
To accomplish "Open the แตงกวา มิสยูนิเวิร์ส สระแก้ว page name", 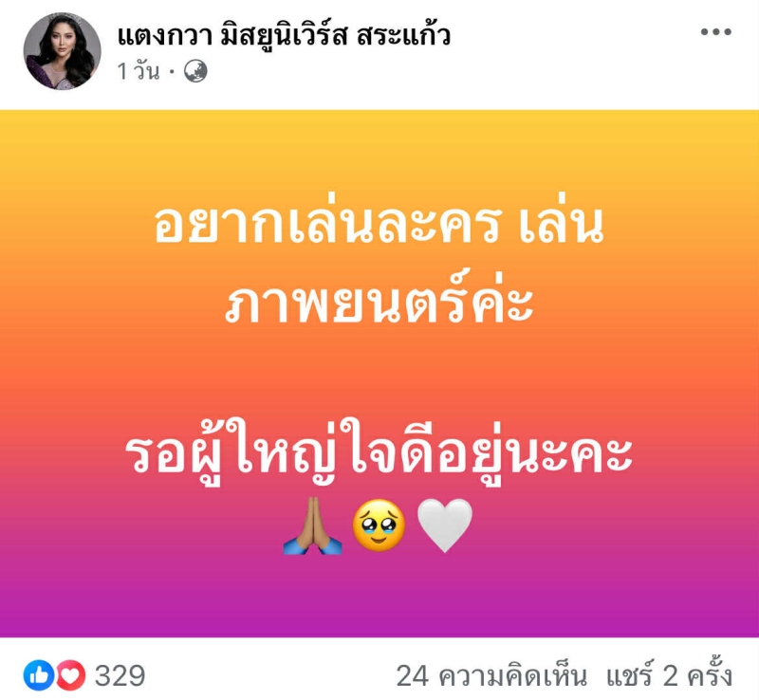I will pos(284,35).
